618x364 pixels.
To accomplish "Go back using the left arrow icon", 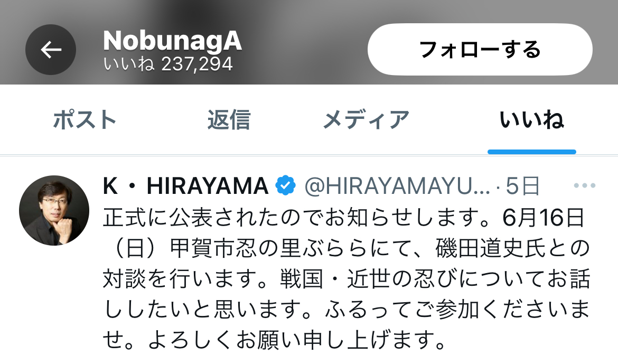I will coord(51,50).
